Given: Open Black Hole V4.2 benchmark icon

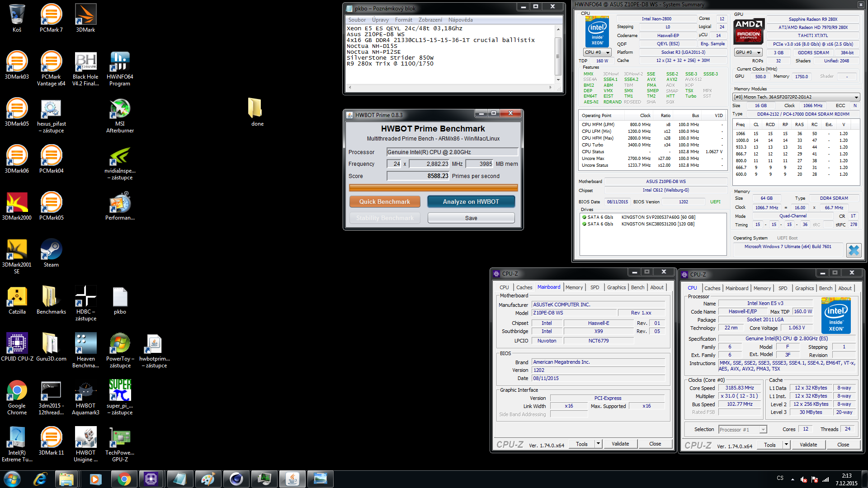Looking at the screenshot, I should point(85,69).
